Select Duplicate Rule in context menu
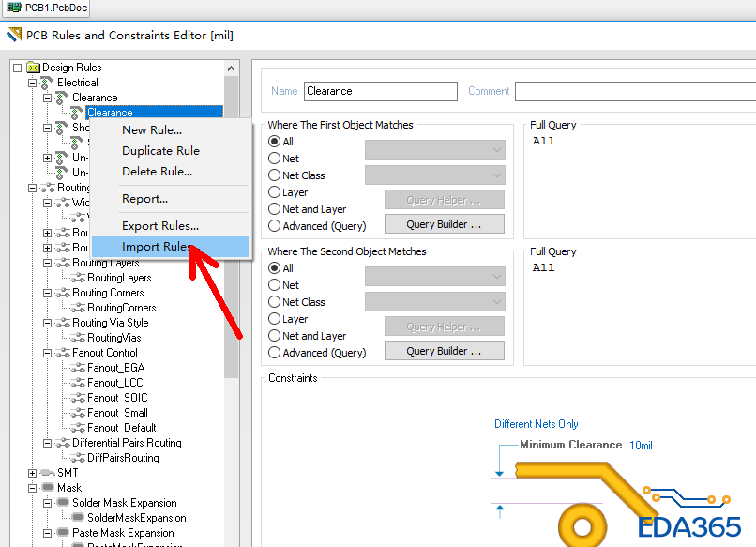 (160, 150)
